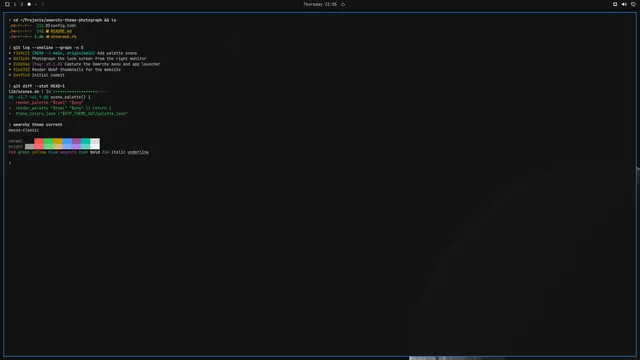Click the green 'return 1' added diff line

pyautogui.click(x=60, y=108)
